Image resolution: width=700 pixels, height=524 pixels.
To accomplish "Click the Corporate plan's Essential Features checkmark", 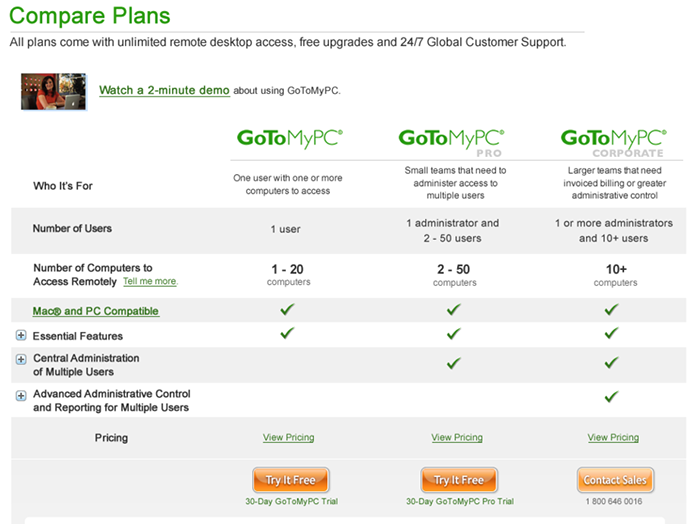I will (612, 333).
